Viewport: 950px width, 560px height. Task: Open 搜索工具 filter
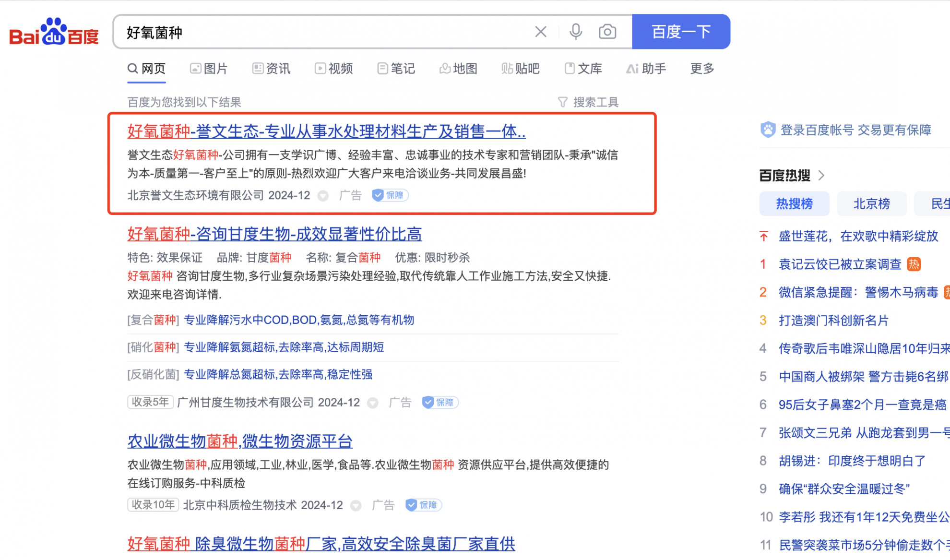pyautogui.click(x=588, y=102)
